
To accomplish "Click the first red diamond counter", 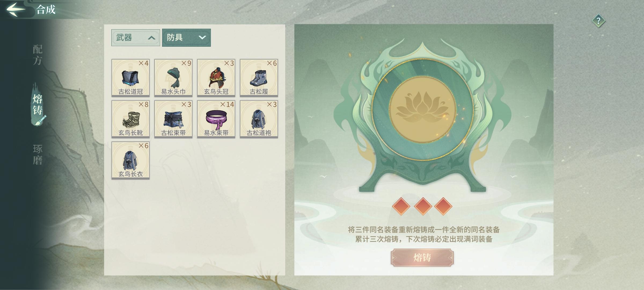I will coord(401,206).
